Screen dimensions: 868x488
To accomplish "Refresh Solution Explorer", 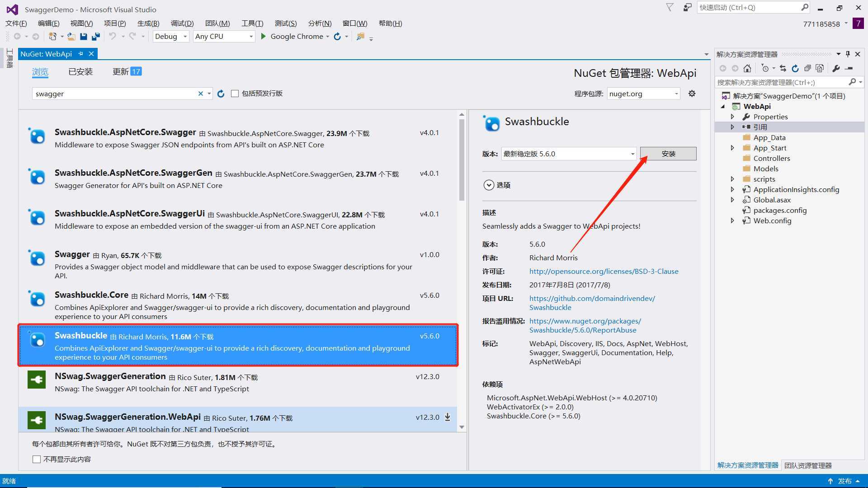I will (795, 68).
